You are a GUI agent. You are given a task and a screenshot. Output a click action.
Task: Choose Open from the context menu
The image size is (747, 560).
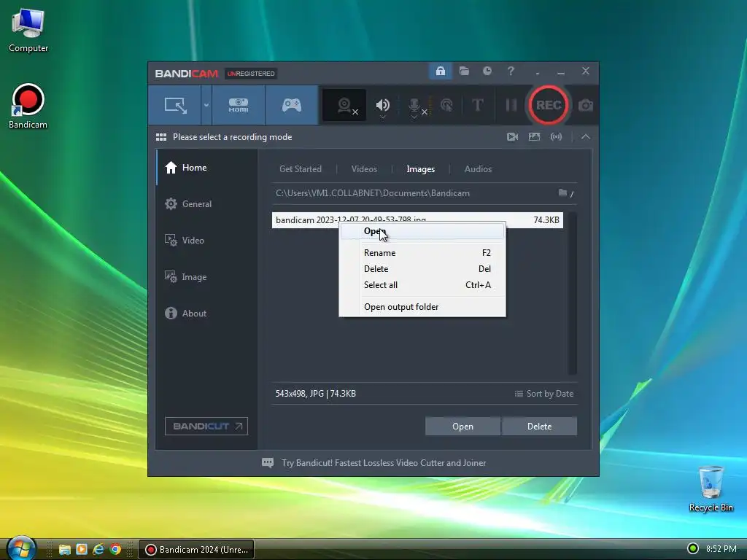[422, 231]
